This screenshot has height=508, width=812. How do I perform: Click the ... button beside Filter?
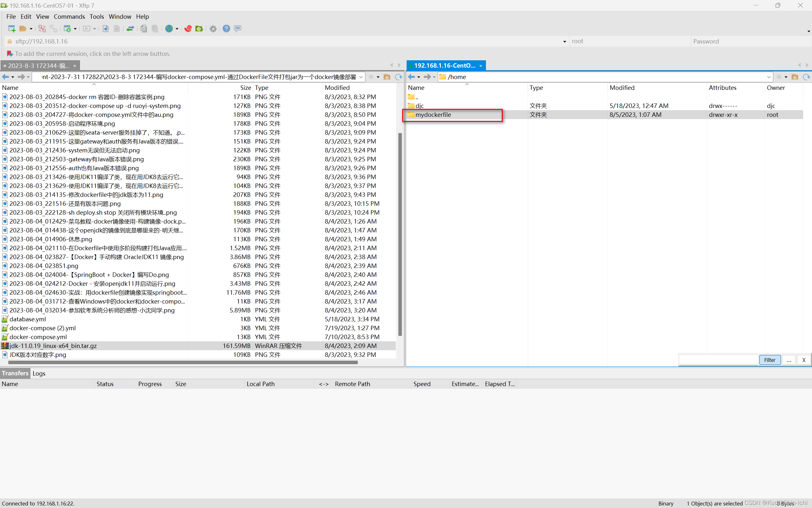click(x=789, y=360)
